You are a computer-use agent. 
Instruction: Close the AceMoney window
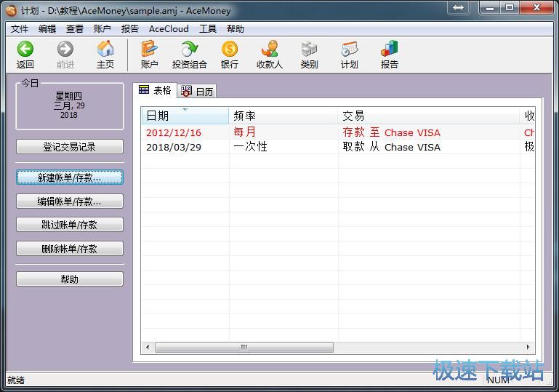(536, 7)
